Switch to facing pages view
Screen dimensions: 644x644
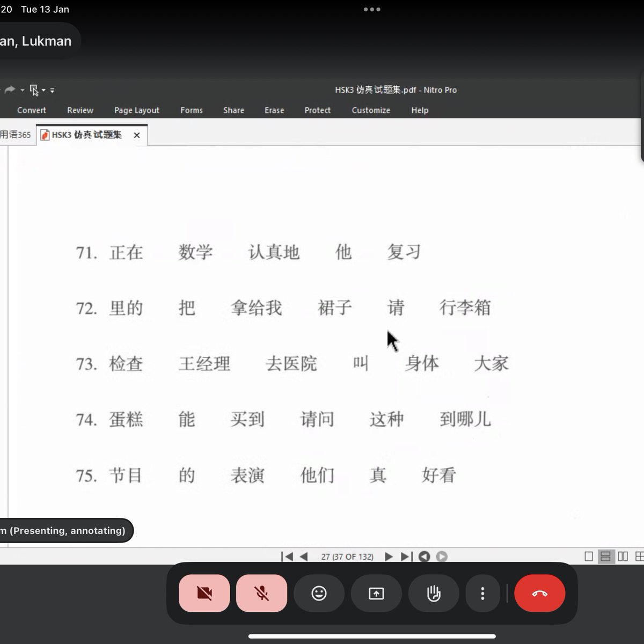tap(623, 557)
